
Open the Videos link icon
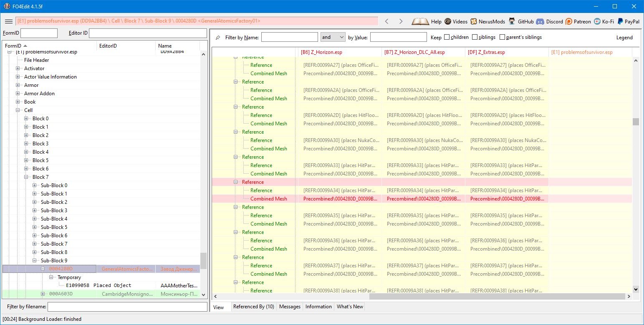click(448, 21)
